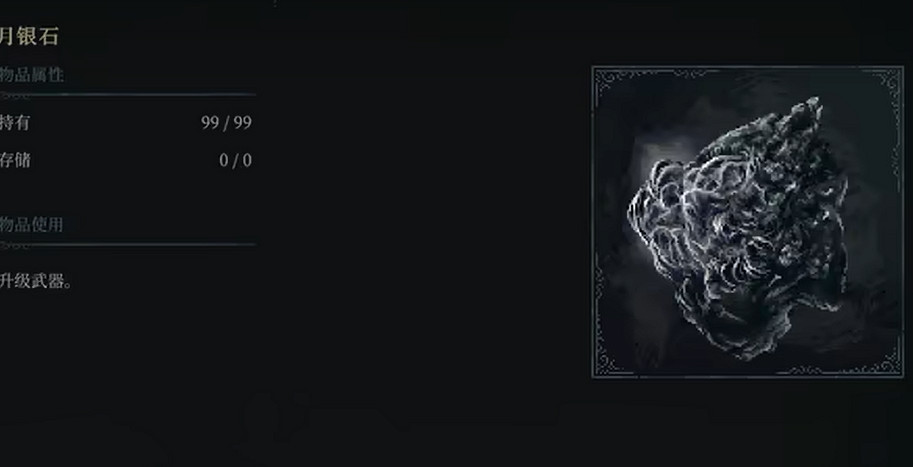Click the 持有 label

pyautogui.click(x=15, y=123)
